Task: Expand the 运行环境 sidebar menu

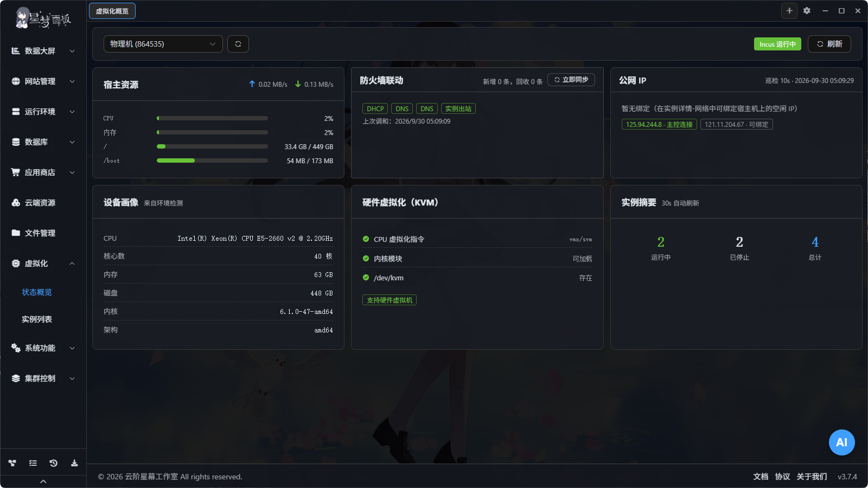Action: 43,112
